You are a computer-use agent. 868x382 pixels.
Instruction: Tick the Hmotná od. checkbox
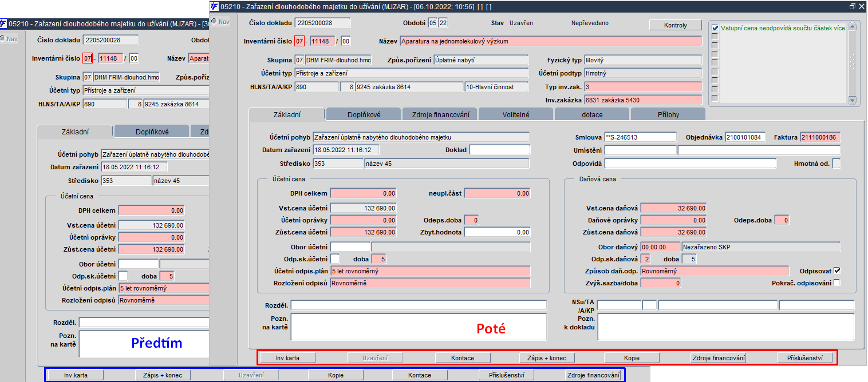[837, 164]
